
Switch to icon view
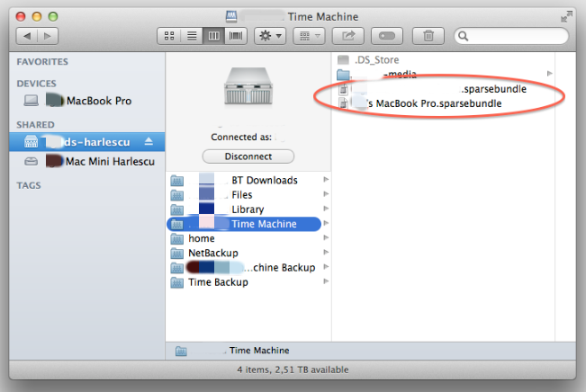pyautogui.click(x=167, y=36)
